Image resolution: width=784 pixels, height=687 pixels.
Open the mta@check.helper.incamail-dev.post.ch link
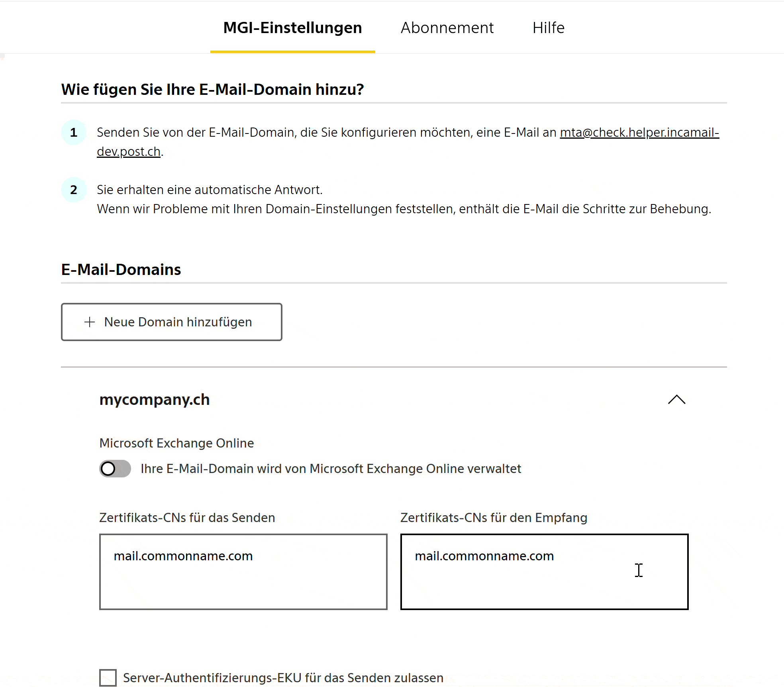639,132
